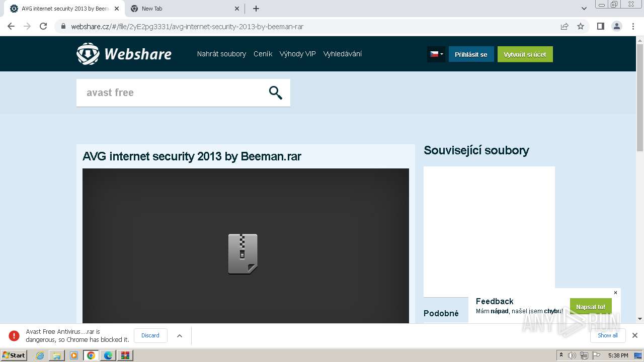Open File Explorer from taskbar
Screen dimensions: 644x362
[57, 355]
